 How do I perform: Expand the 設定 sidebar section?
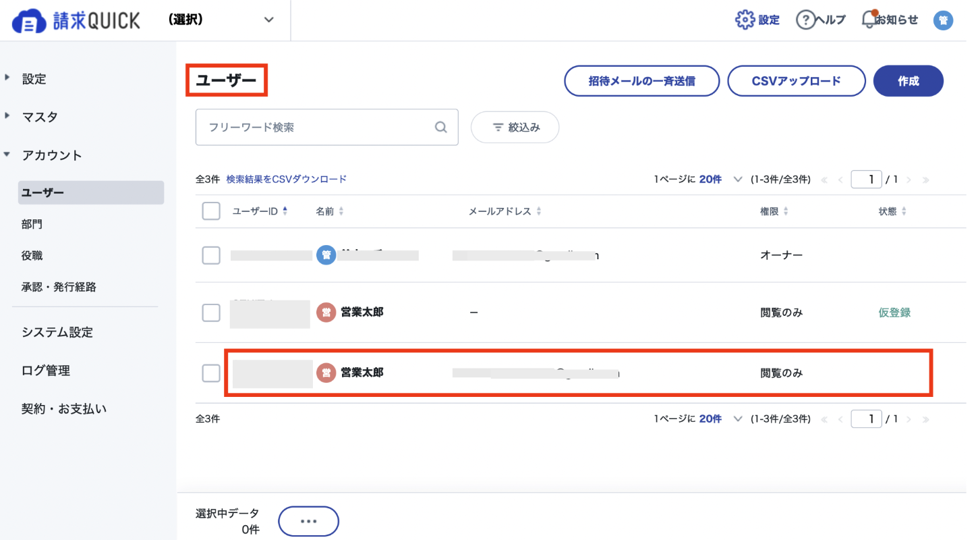(x=7, y=78)
